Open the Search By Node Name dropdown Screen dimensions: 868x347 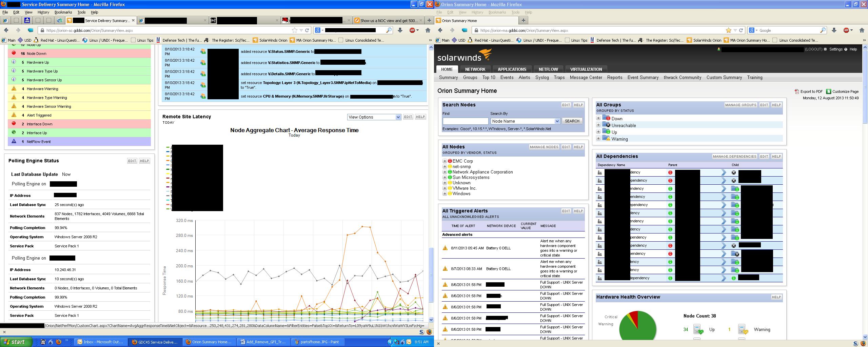point(525,121)
